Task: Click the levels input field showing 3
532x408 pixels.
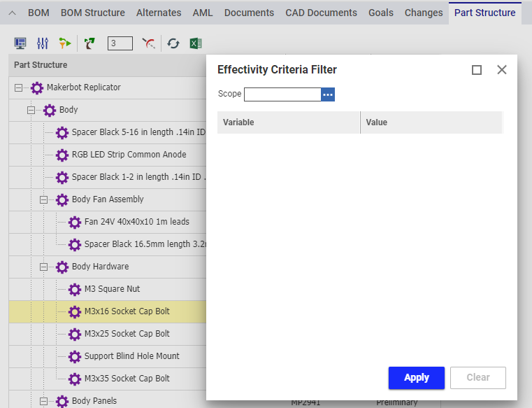Action: click(x=120, y=43)
